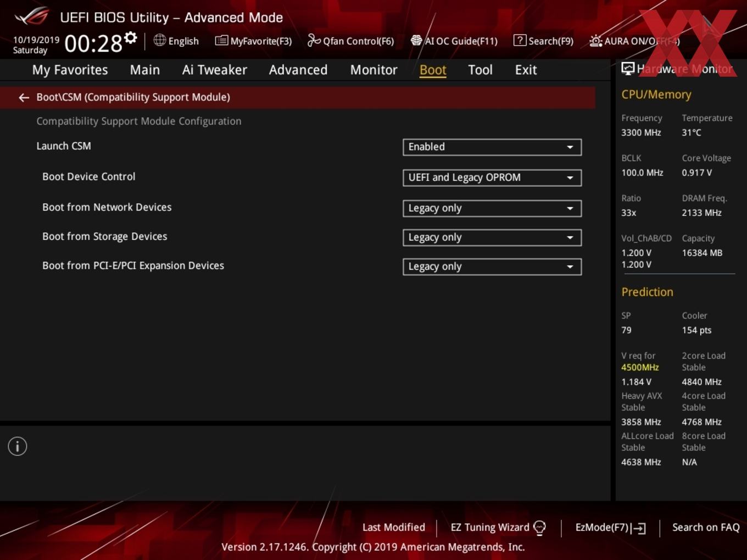The image size is (747, 560).
Task: Click 100.0 MHz BCLK value
Action: [x=642, y=172]
